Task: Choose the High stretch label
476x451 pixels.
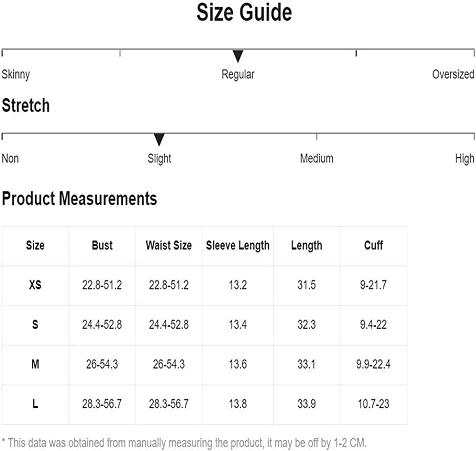Action: (464, 159)
